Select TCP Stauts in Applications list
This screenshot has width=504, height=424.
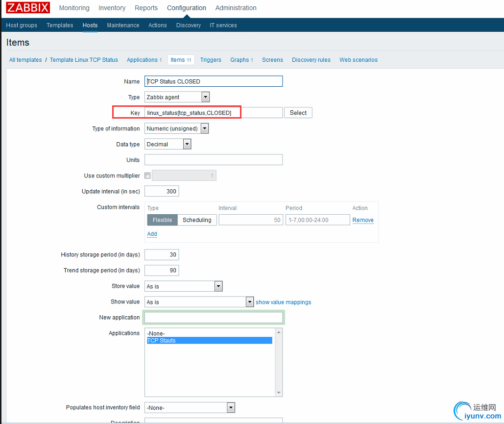point(210,340)
